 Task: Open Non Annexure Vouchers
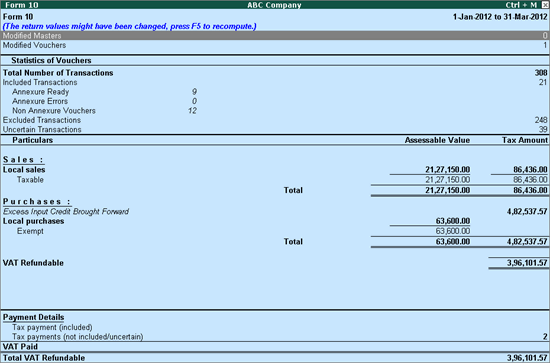coord(105,111)
